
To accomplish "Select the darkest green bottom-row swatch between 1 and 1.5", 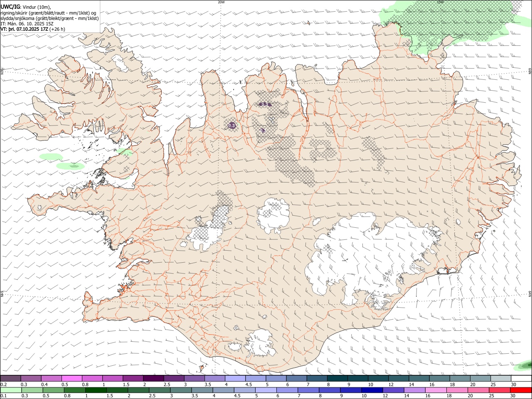I will [96, 390].
